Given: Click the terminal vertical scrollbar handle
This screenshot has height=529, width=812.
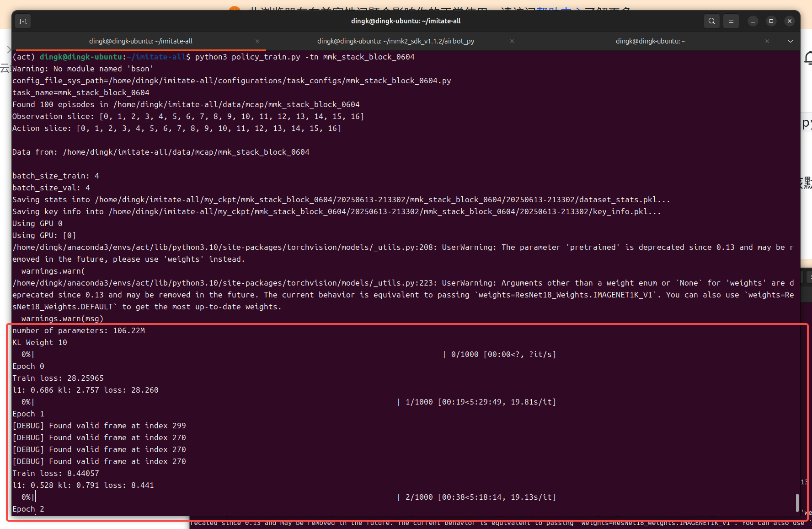Looking at the screenshot, I should [x=797, y=502].
